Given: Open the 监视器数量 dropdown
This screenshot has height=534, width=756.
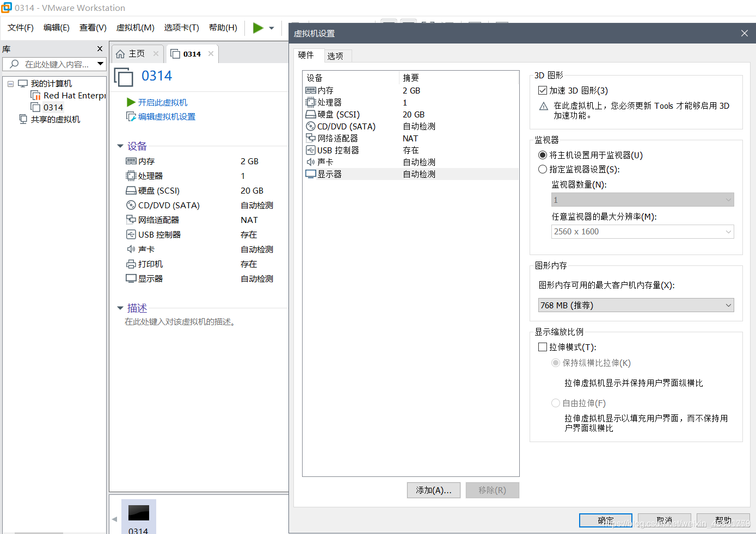Looking at the screenshot, I should click(643, 200).
